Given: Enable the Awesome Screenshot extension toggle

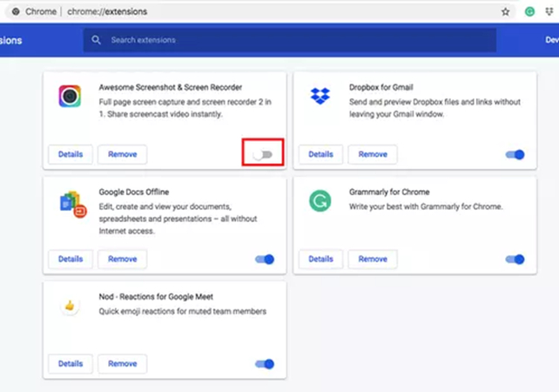Looking at the screenshot, I should [263, 154].
